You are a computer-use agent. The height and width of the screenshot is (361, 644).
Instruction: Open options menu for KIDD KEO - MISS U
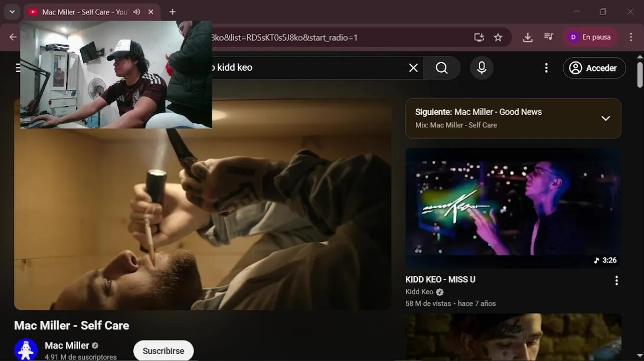[x=616, y=281]
